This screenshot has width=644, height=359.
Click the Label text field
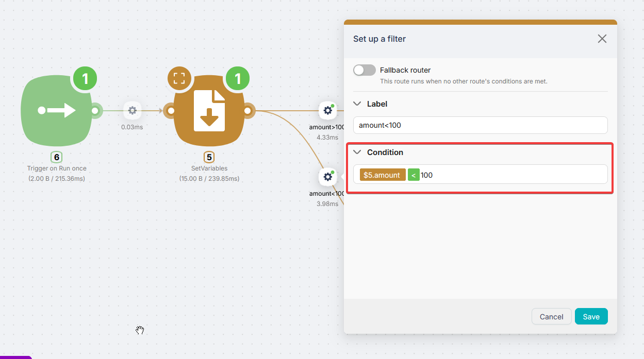(480, 125)
